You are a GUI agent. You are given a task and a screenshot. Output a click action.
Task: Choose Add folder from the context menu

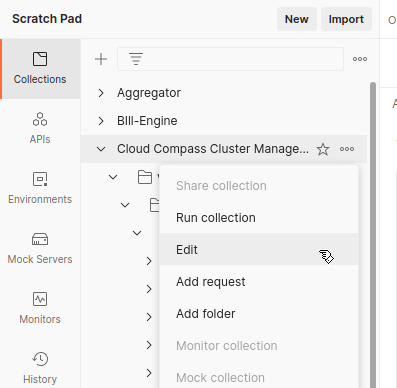[259, 314]
